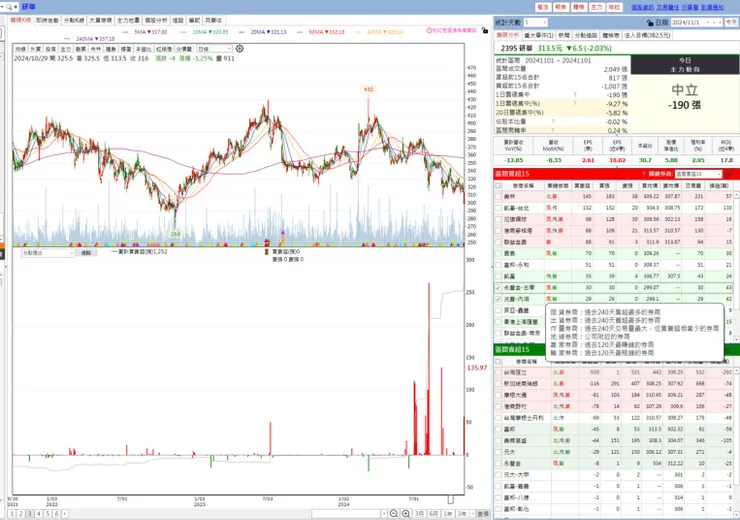Open the 重大事件(1) tab
The width and height of the screenshot is (740, 520).
(x=538, y=35)
